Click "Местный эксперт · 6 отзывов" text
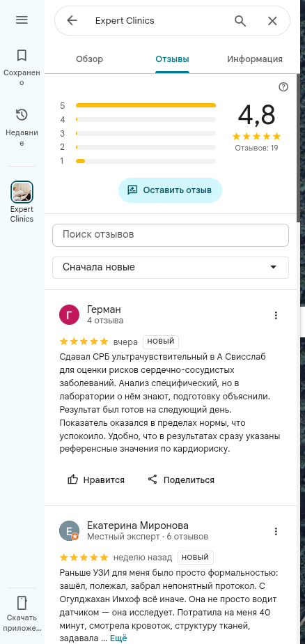 point(148,537)
